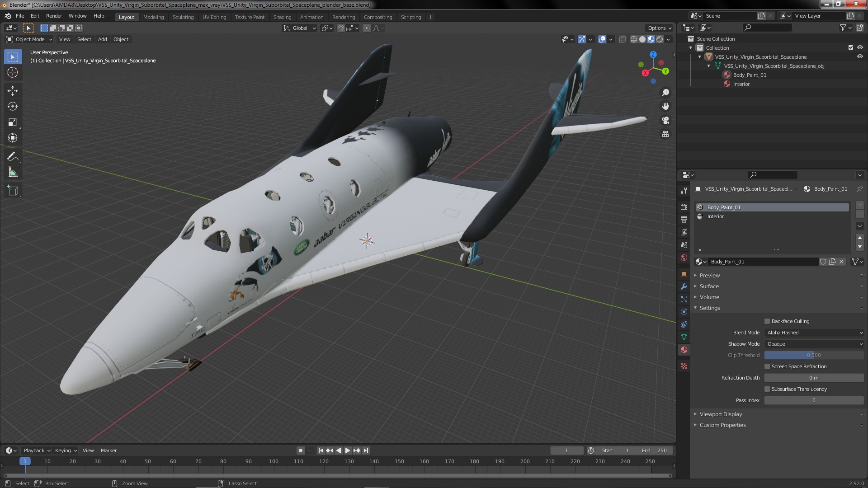Select the Rotate tool
The height and width of the screenshot is (488, 868).
pos(13,106)
